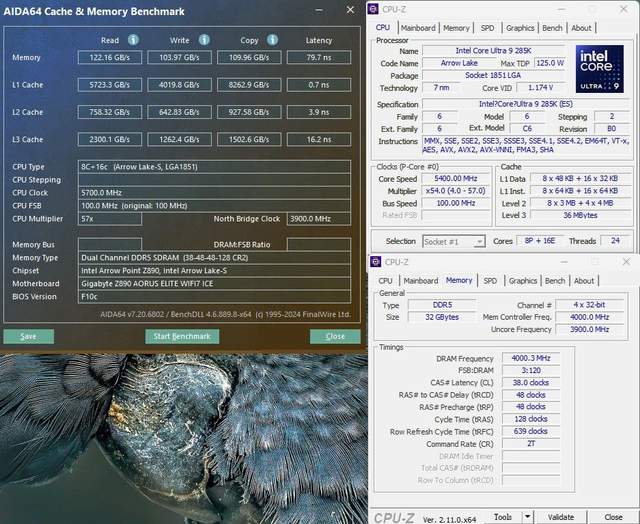Click the Intel Core Ultra 9 logo
The width and height of the screenshot is (640, 524).
coord(599,69)
